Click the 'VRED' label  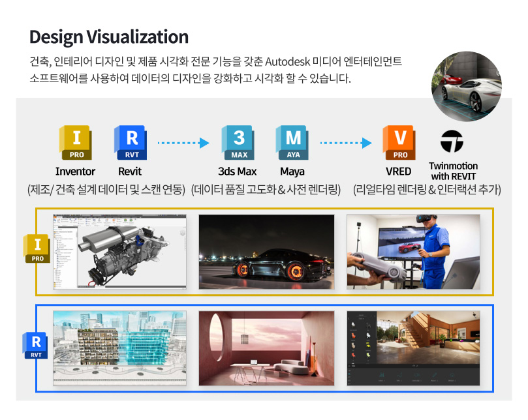click(398, 172)
